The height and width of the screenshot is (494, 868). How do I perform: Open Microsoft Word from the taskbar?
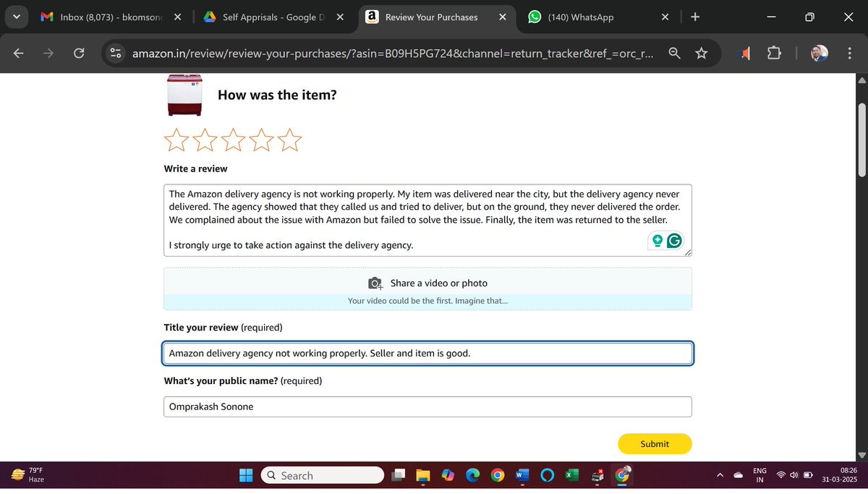[522, 475]
